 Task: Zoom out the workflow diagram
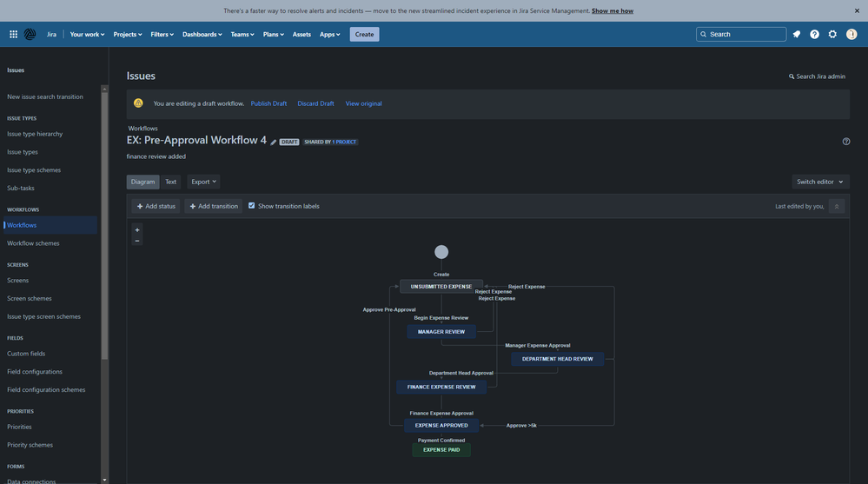pos(137,241)
